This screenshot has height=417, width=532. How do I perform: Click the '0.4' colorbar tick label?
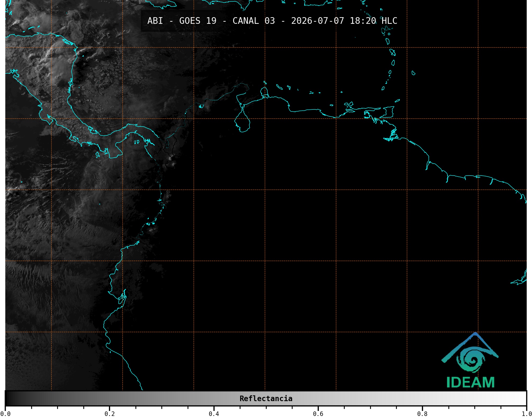coord(214,414)
